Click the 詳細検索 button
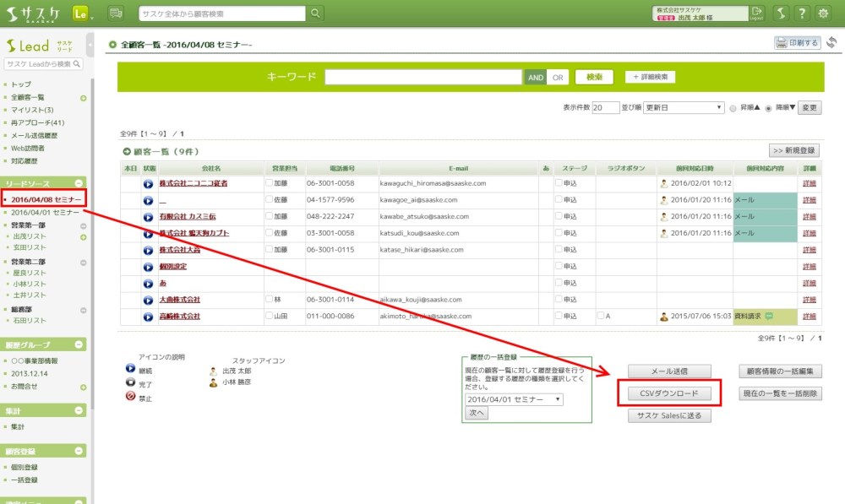845x504 pixels. [x=651, y=77]
